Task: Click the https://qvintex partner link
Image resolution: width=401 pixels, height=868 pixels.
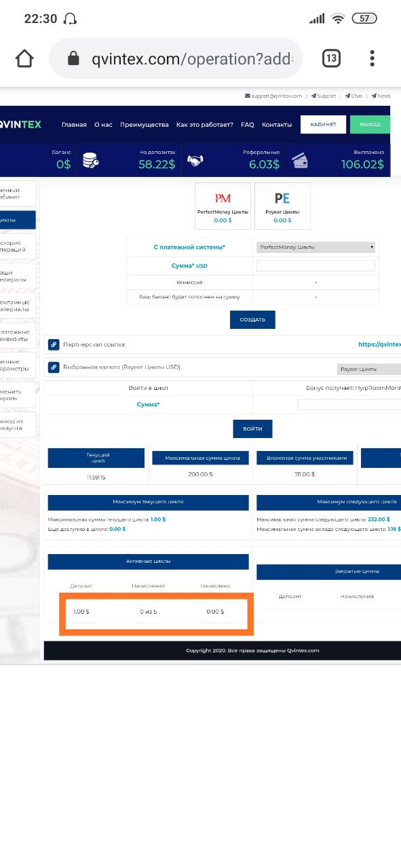Action: click(379, 344)
